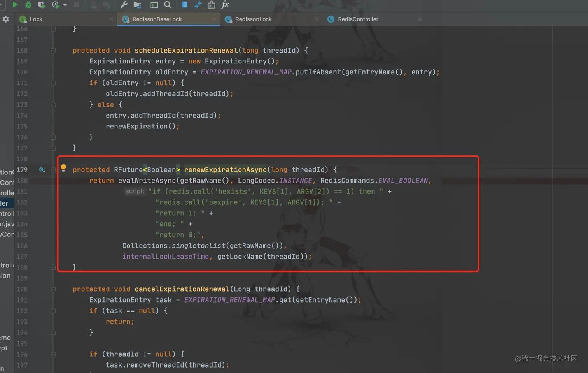
Task: Click entry.addThreadId on line 174
Action: (141, 116)
